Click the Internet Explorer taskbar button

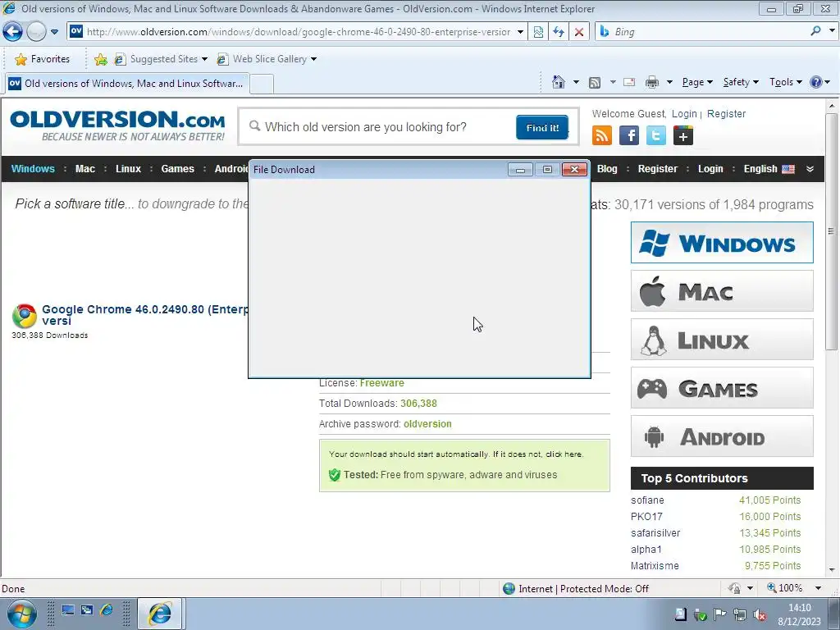161,614
